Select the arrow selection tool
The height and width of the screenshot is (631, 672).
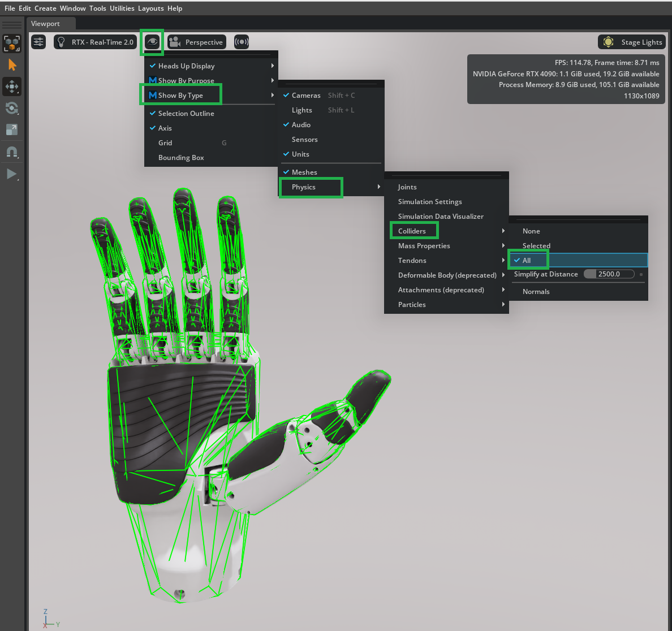(x=12, y=65)
